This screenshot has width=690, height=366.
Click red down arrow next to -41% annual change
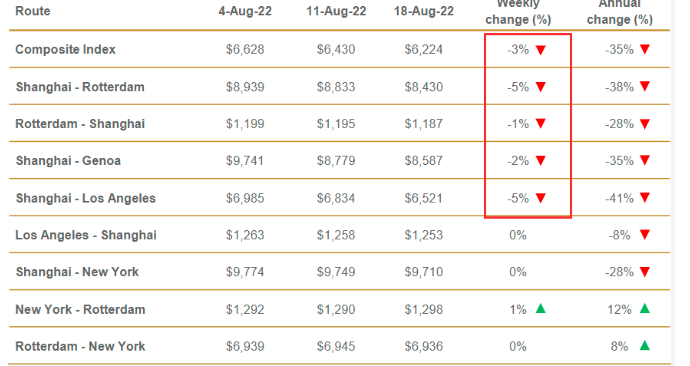pyautogui.click(x=645, y=198)
